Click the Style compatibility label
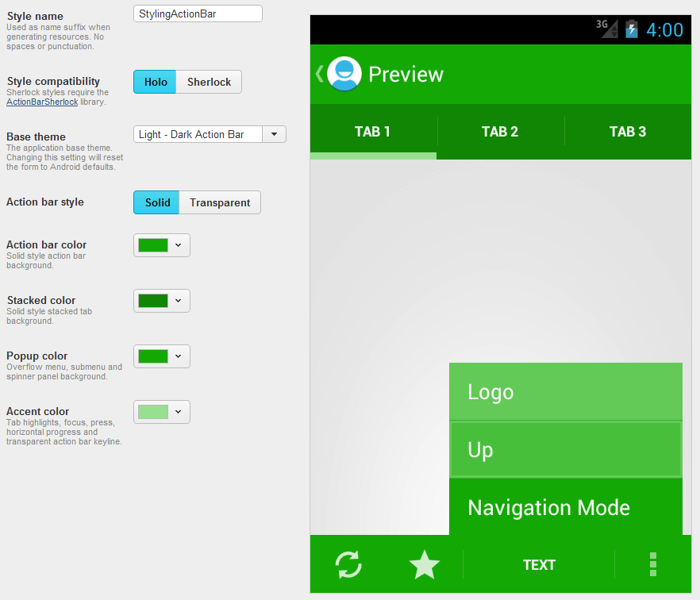 tap(53, 81)
